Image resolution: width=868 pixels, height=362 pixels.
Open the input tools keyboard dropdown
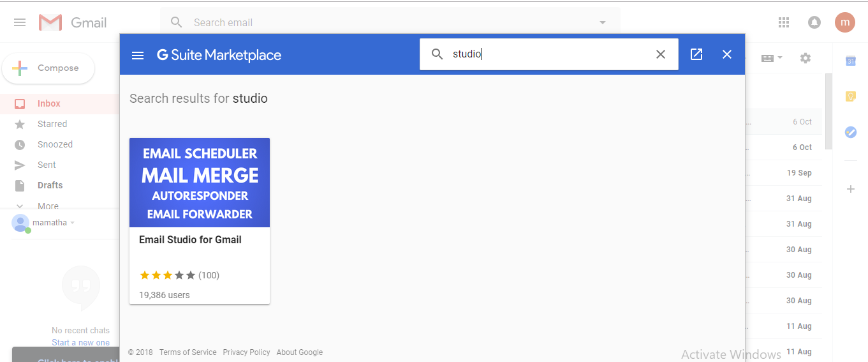tap(771, 58)
